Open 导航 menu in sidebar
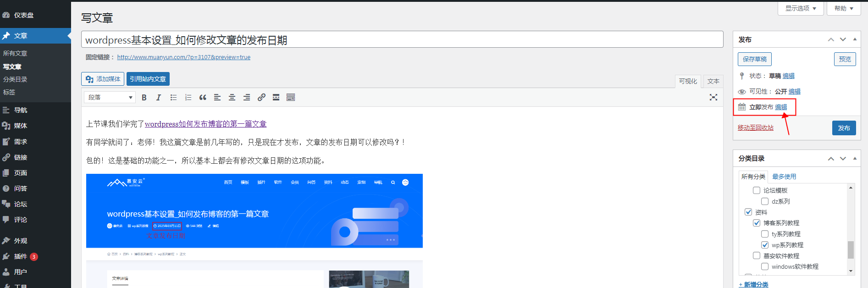The width and height of the screenshot is (868, 288). pos(35,110)
